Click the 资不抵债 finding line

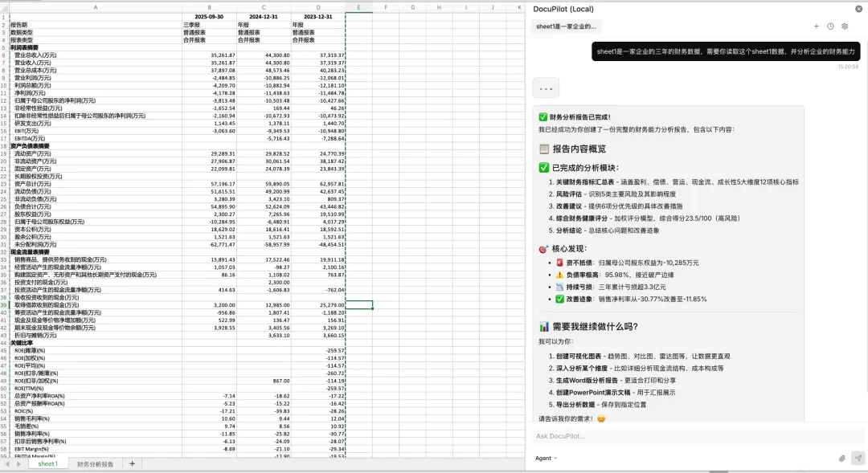click(627, 263)
